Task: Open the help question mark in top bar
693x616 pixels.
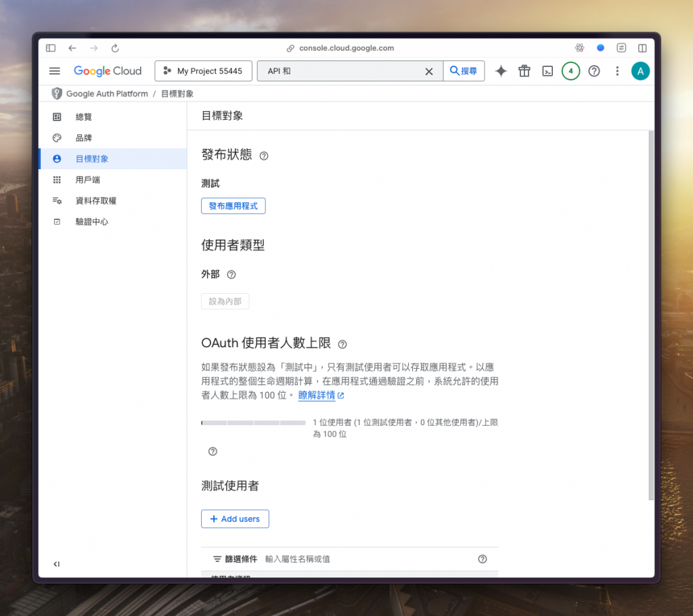Action: (x=594, y=71)
